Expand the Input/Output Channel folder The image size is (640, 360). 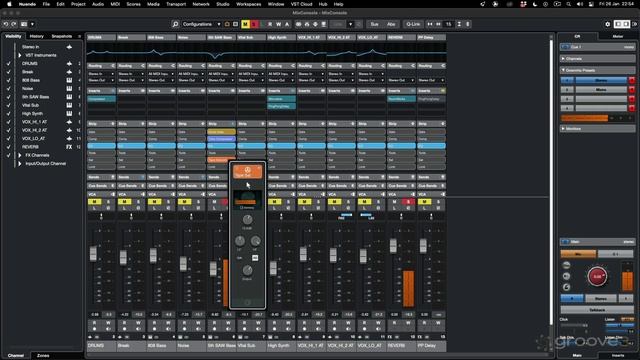coord(20,164)
